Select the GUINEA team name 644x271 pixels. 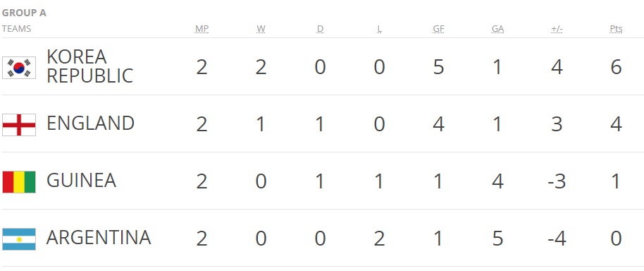pos(81,181)
